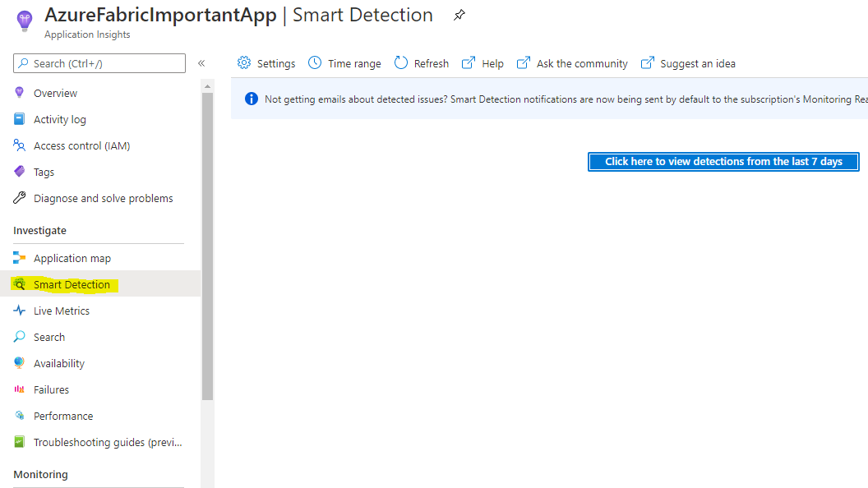
Task: Select the Failures icon
Action: pyautogui.click(x=19, y=389)
